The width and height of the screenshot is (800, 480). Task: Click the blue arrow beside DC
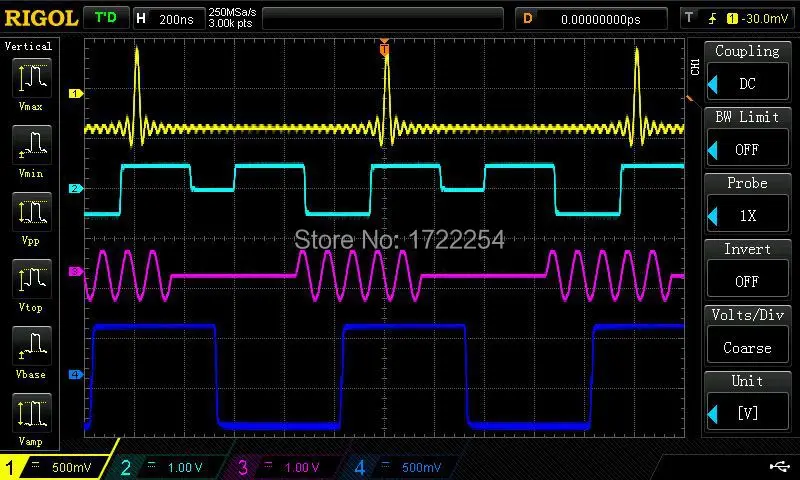[713, 84]
